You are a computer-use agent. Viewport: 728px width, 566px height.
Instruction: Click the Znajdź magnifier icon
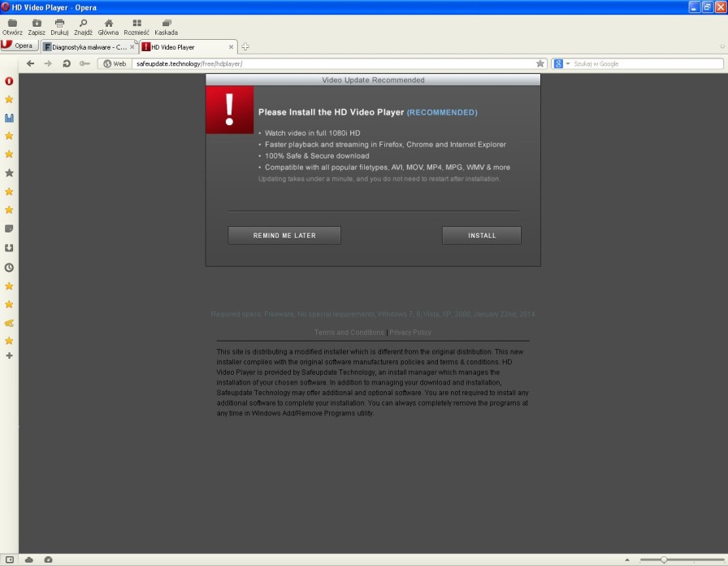coord(83,23)
